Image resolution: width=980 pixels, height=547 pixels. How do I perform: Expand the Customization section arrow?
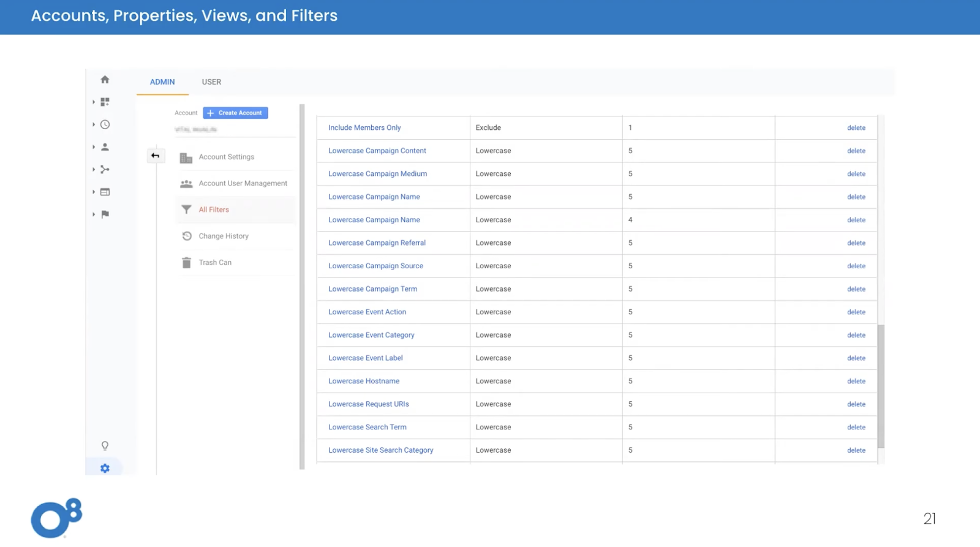94,102
